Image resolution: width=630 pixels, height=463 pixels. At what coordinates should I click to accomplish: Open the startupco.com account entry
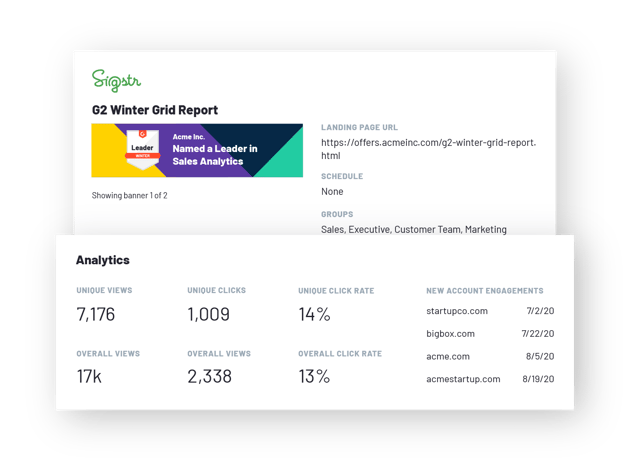click(457, 311)
